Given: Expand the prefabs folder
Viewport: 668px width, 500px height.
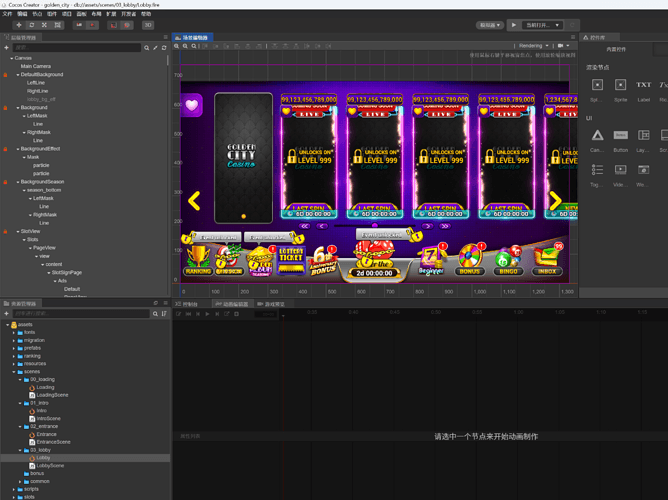Looking at the screenshot, I should coord(14,348).
